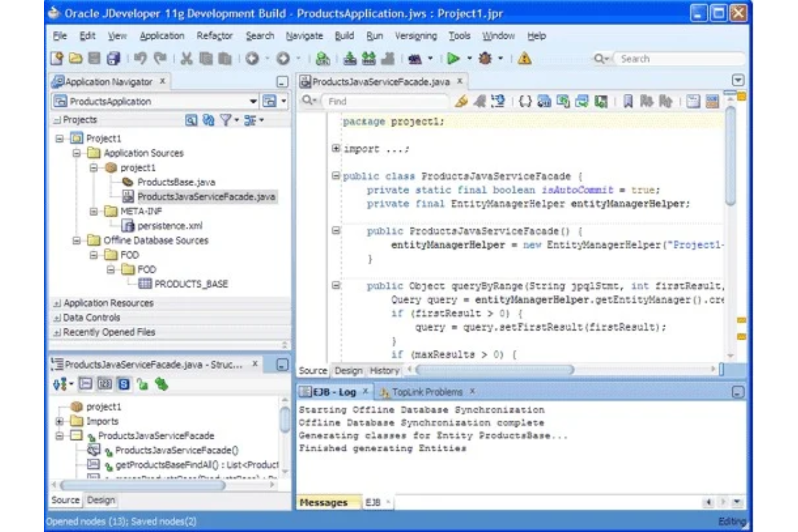Collapse the ProductsJavaServiceFacade node in Structure panel
The image size is (798, 532).
pos(59,436)
